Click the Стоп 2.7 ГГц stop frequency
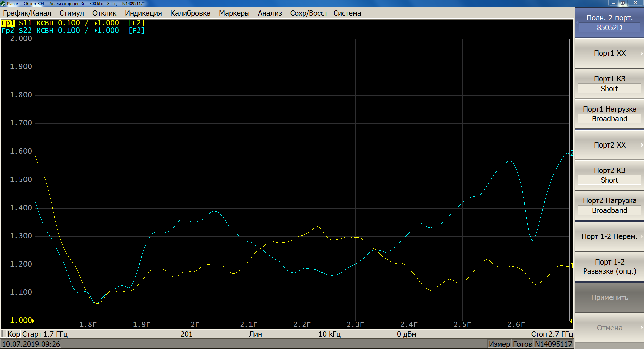The image size is (644, 349). point(552,334)
